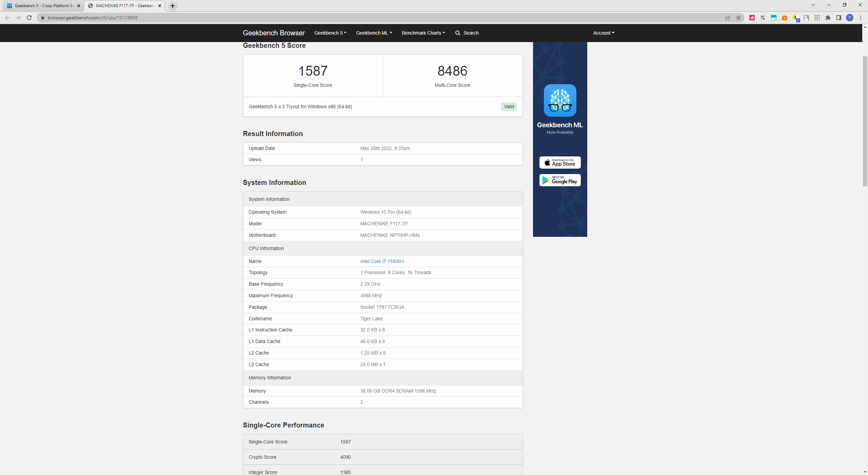Image resolution: width=868 pixels, height=475 pixels.
Task: Open the tab search chevron
Action: click(813, 5)
